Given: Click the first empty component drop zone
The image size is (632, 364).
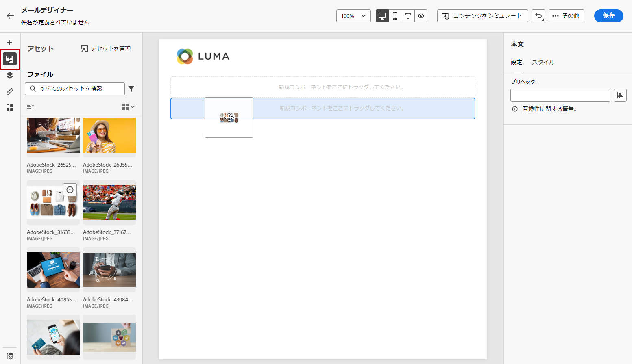Looking at the screenshot, I should click(323, 87).
